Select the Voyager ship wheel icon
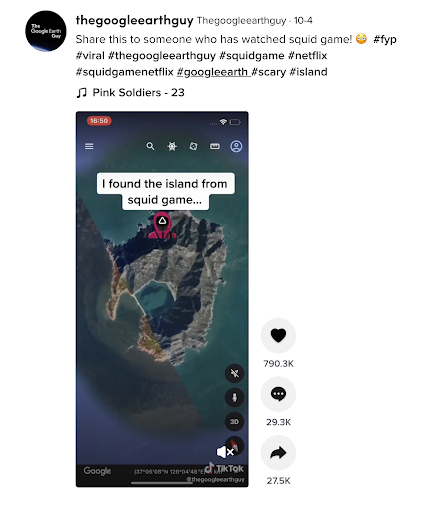 click(172, 146)
